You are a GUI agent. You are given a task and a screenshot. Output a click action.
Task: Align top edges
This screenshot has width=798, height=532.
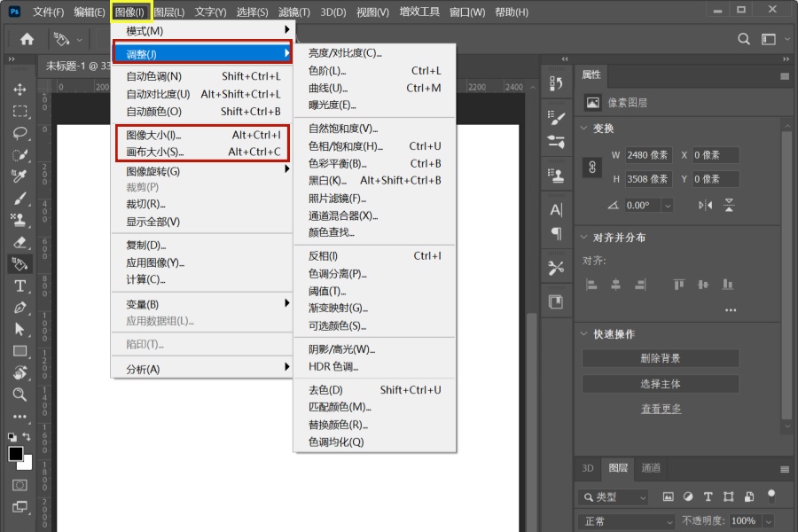click(x=679, y=285)
